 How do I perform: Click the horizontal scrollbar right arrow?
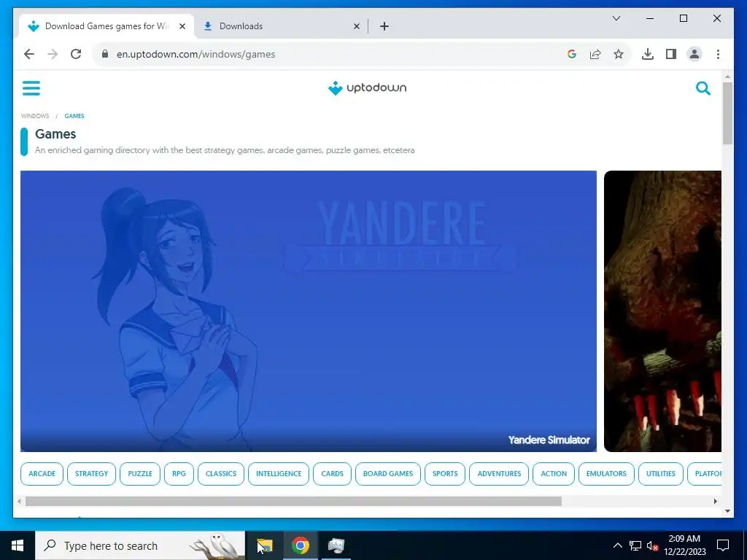(715, 502)
